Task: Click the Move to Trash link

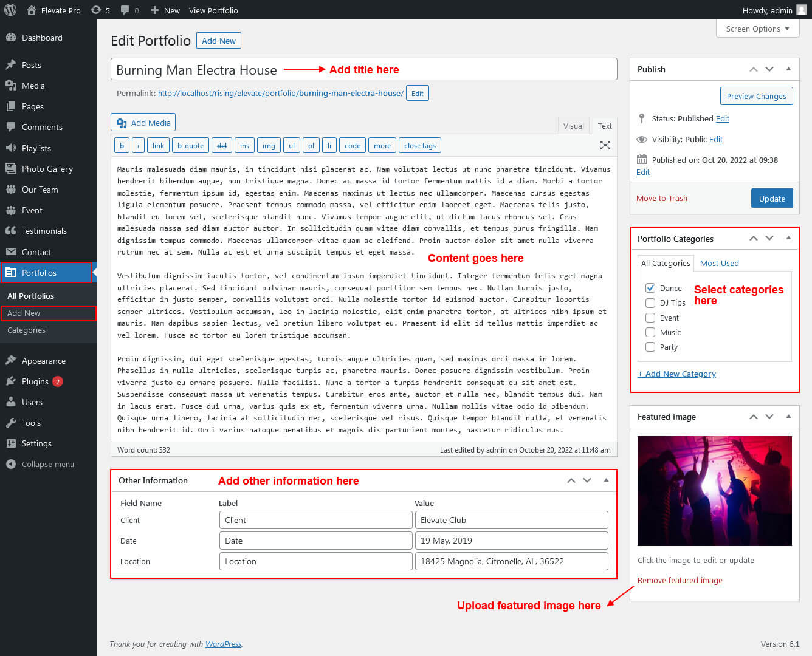Action: point(661,199)
